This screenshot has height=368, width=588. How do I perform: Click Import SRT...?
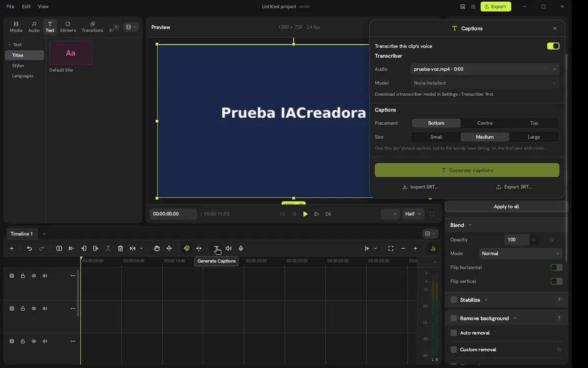point(420,187)
